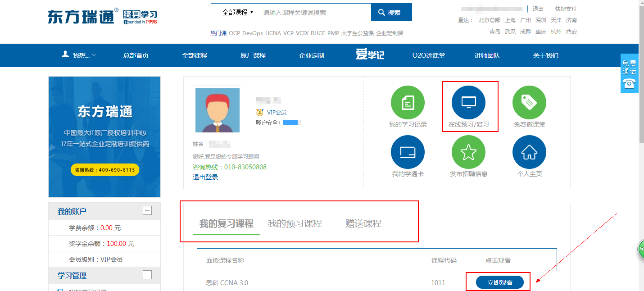Click the 思科 CCNA 3.0 course name
The height and width of the screenshot is (291, 644).
tap(227, 283)
